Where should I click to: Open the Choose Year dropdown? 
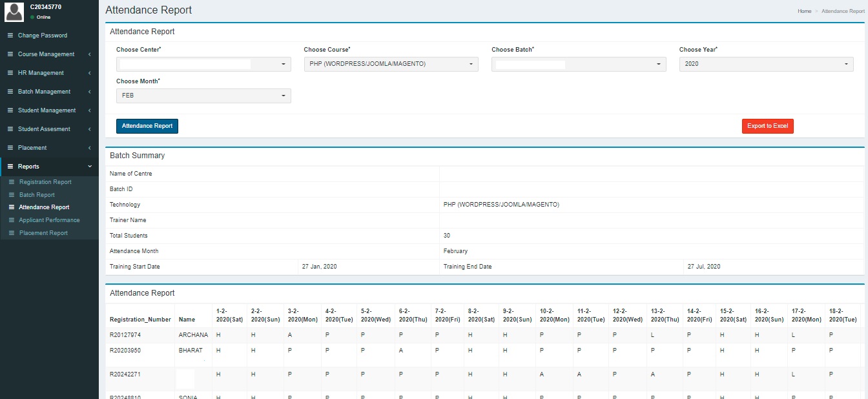pyautogui.click(x=766, y=64)
